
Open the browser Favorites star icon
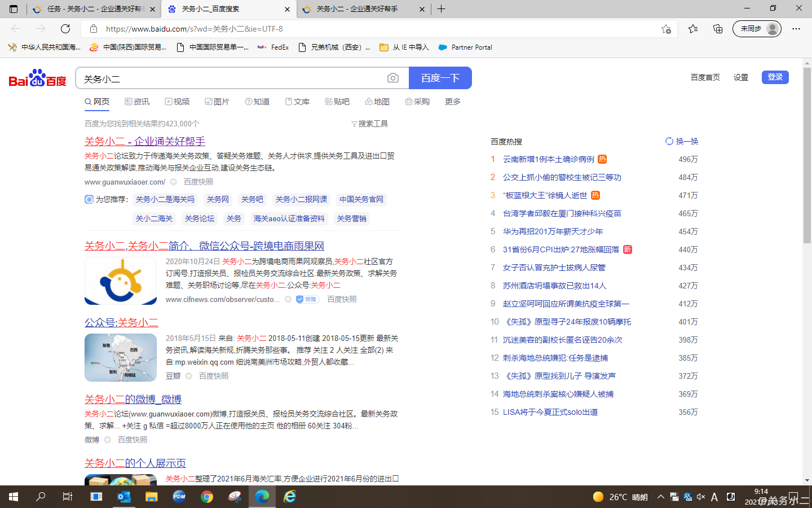pyautogui.click(x=693, y=29)
